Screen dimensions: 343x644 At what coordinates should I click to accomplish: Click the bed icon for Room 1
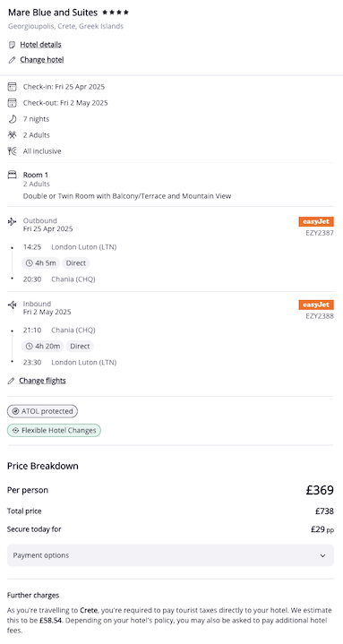(x=12, y=175)
